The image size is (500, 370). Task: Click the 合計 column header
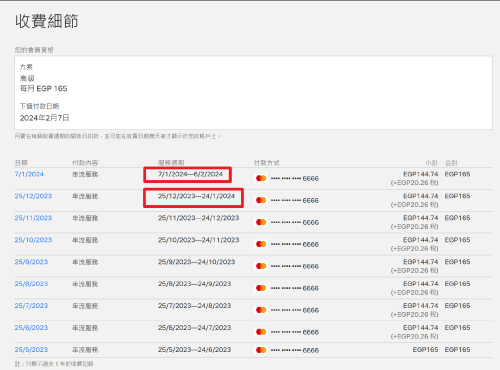click(451, 163)
